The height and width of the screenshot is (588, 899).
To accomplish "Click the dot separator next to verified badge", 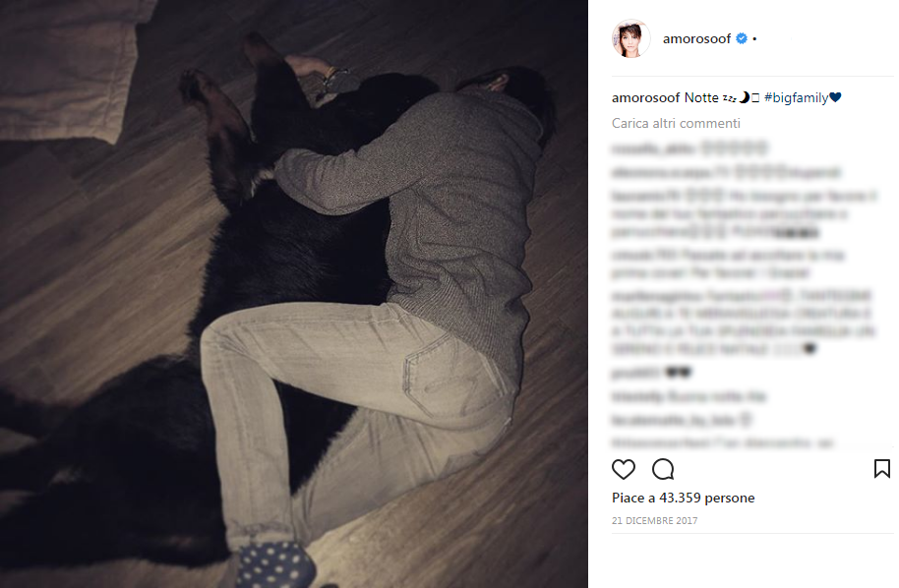I will coord(754,39).
